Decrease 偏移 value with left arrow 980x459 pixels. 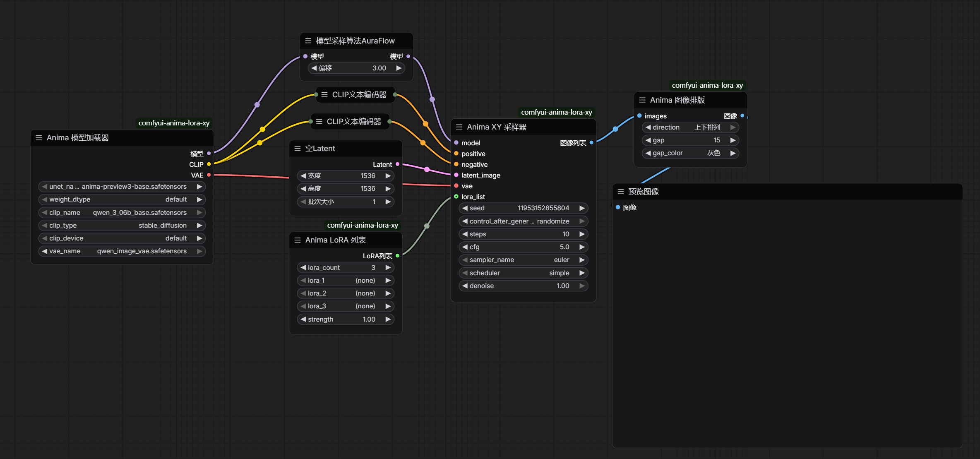(314, 68)
